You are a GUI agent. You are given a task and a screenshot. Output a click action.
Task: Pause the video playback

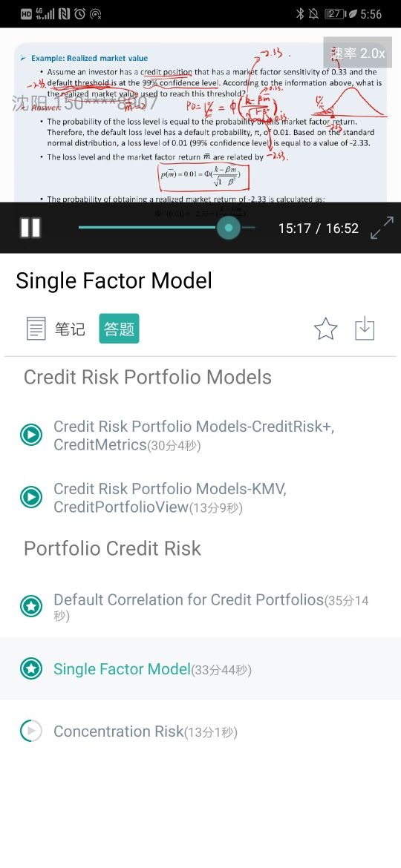tap(30, 228)
